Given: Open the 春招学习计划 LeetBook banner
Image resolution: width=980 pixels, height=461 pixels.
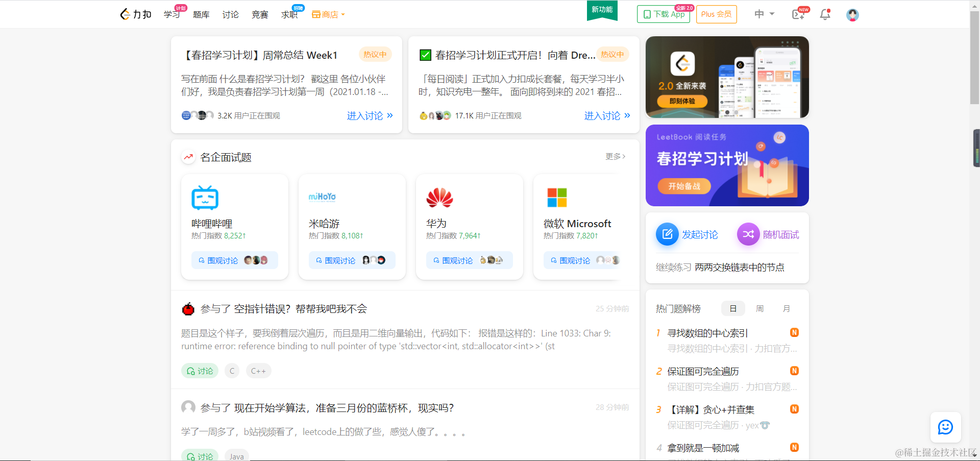Looking at the screenshot, I should click(x=727, y=165).
